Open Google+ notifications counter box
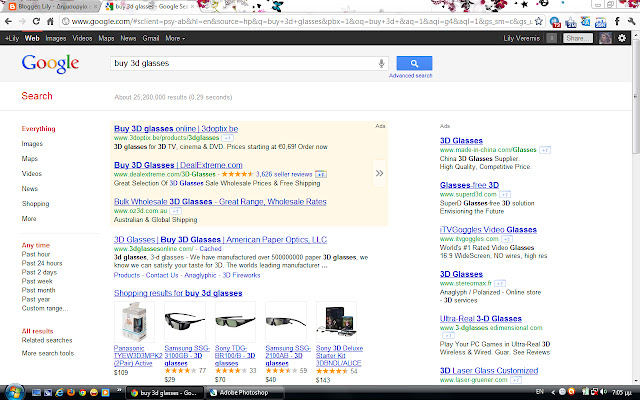This screenshot has width=640, height=400. 551,38
